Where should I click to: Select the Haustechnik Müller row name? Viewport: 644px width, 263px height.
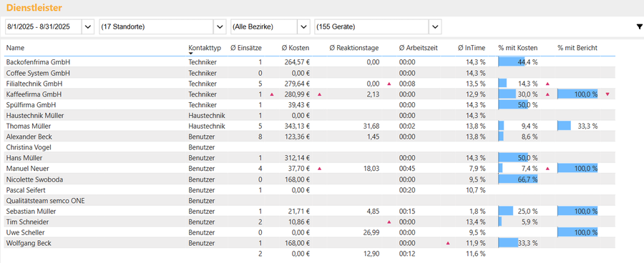click(x=35, y=115)
